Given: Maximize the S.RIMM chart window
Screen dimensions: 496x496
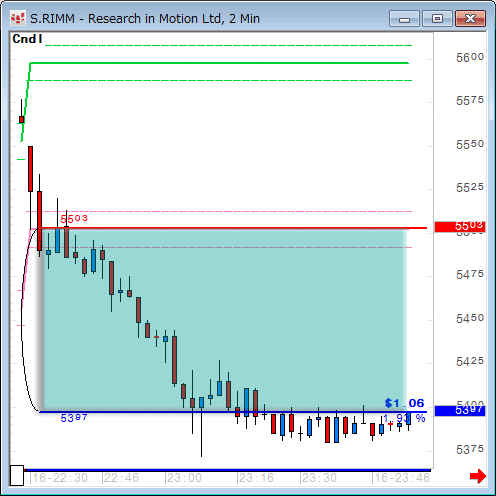Looking at the screenshot, I should (x=437, y=18).
